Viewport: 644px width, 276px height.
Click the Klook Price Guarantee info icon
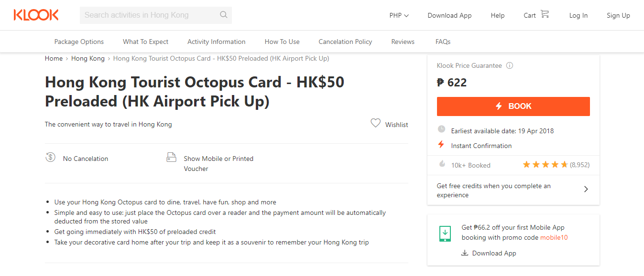pos(510,65)
